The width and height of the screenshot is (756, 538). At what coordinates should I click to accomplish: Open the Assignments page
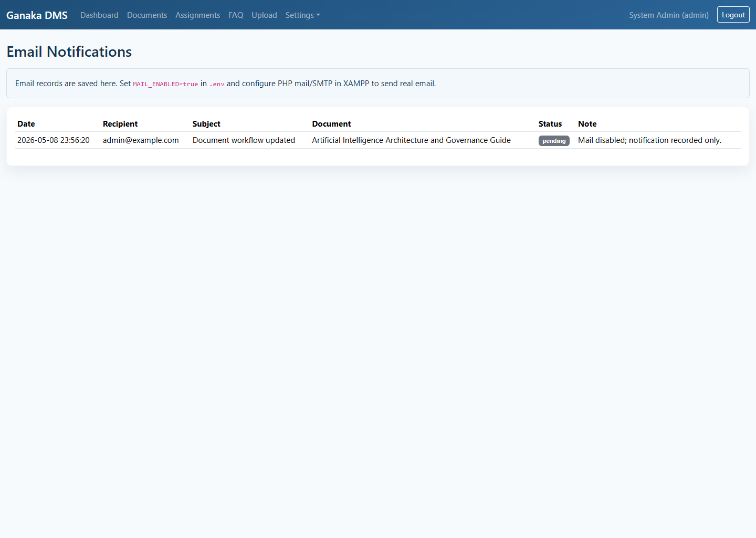pyautogui.click(x=198, y=15)
